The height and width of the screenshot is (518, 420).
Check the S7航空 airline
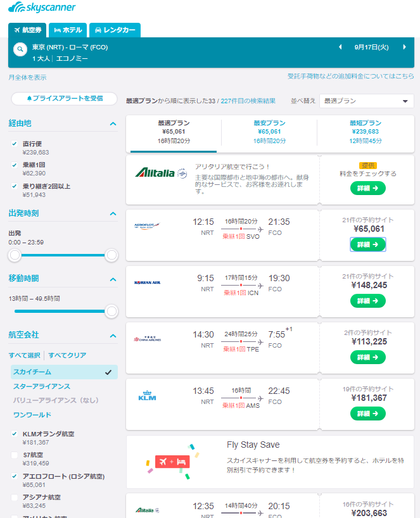click(x=14, y=455)
